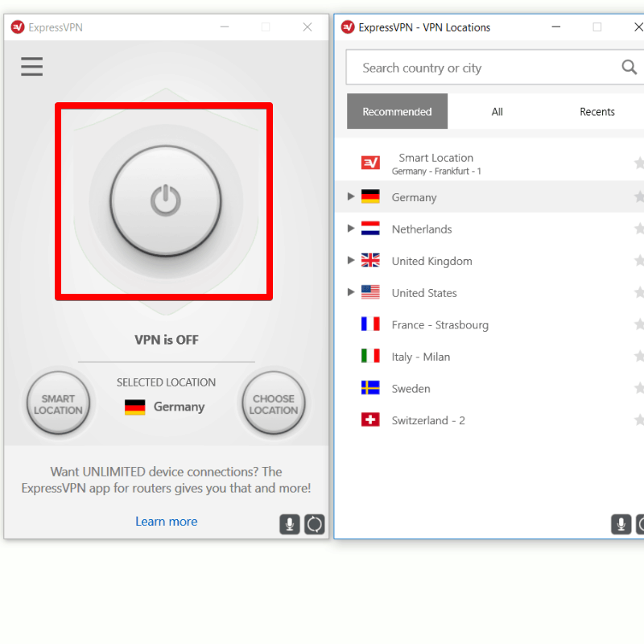This screenshot has height=644, width=644.
Task: Click the Smart Location round button
Action: point(58,403)
